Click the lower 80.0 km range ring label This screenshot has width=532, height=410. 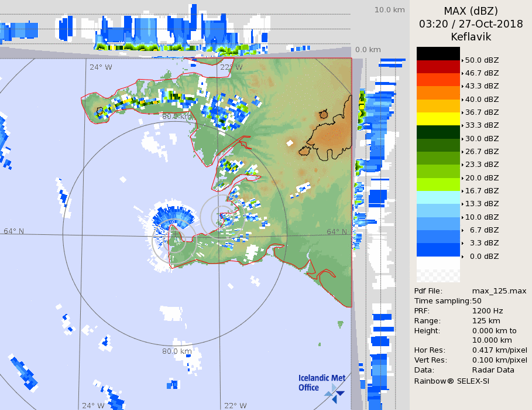(x=177, y=351)
